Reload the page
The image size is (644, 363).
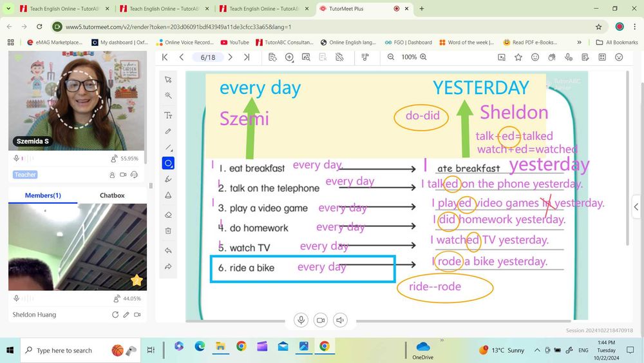click(39, 26)
